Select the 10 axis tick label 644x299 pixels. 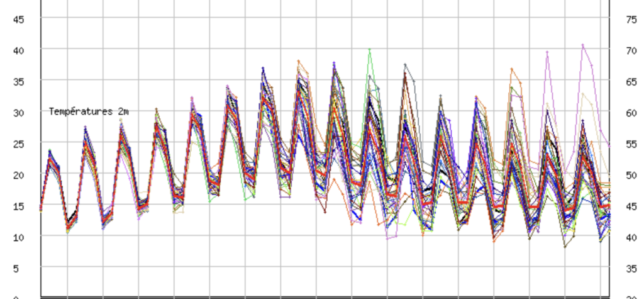point(19,237)
